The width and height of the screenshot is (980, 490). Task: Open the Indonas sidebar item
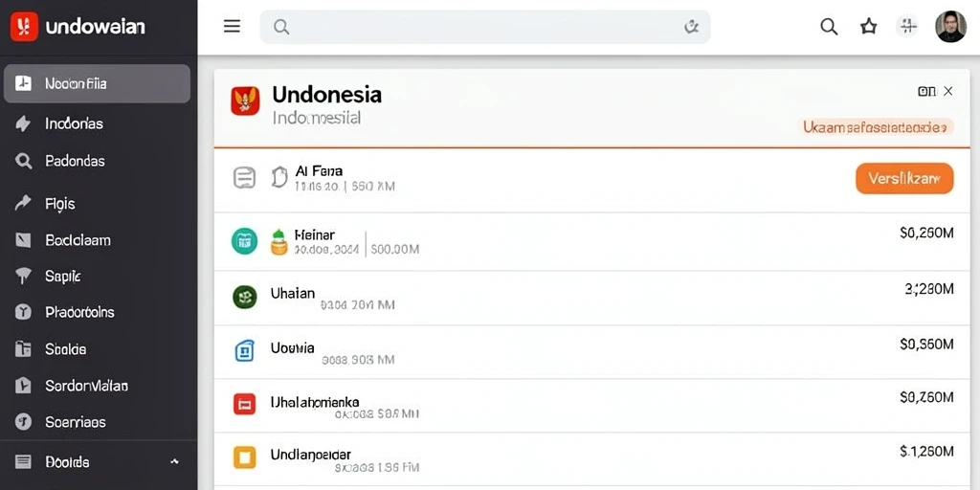(74, 123)
